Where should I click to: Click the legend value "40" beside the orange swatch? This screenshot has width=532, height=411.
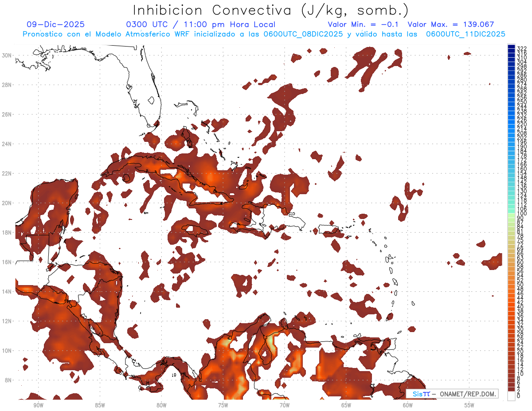(x=520, y=307)
